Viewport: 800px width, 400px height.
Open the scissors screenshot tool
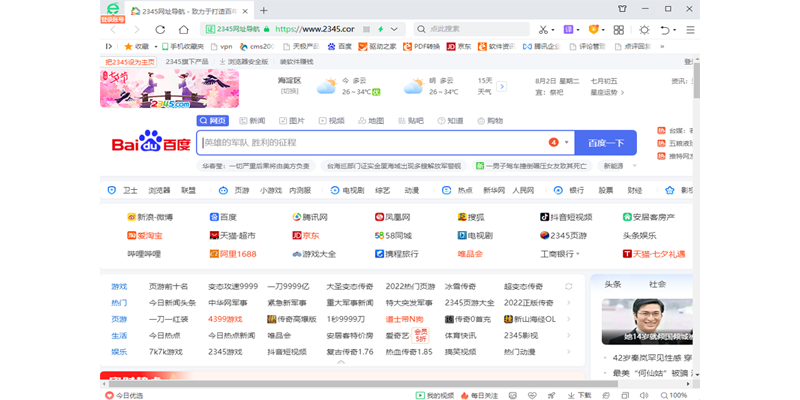(x=543, y=30)
